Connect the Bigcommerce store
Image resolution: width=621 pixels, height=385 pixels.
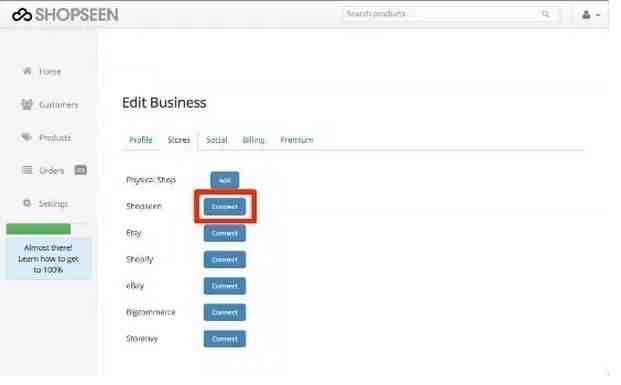[x=225, y=313]
